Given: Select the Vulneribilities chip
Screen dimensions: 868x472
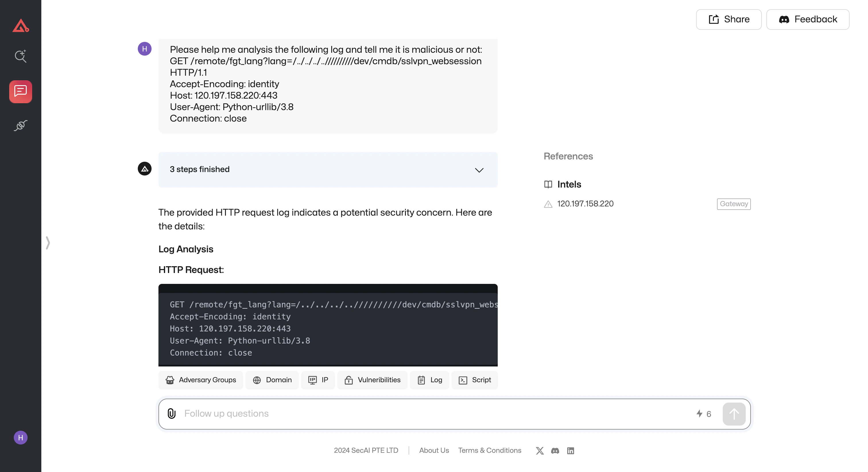Looking at the screenshot, I should click(372, 380).
